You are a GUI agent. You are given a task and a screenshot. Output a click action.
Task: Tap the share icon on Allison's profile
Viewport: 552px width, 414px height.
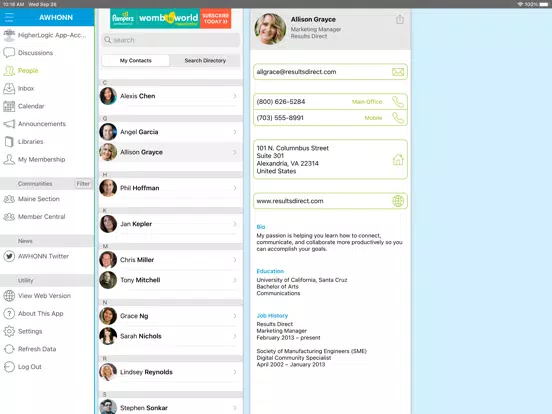[400, 19]
